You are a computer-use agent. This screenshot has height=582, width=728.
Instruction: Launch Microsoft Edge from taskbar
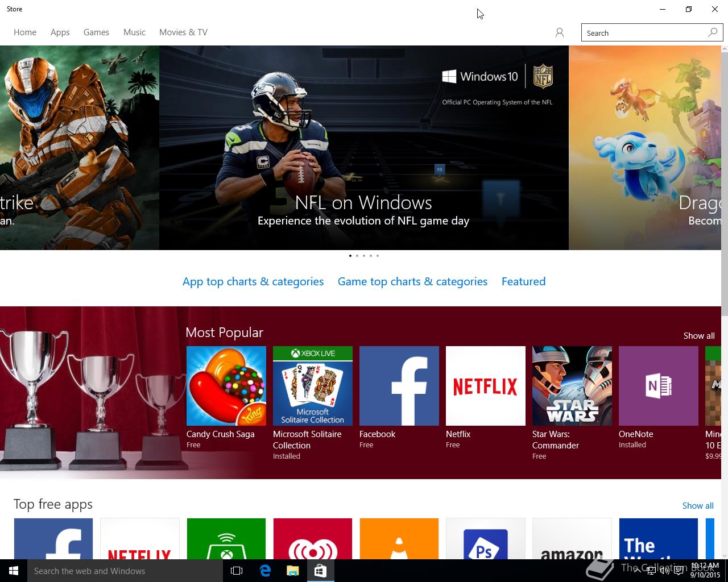click(265, 571)
